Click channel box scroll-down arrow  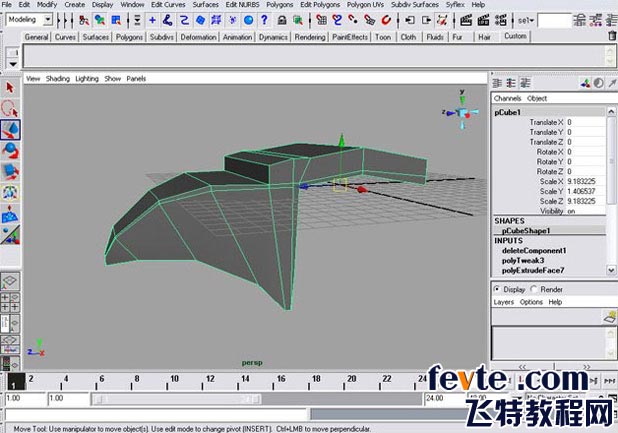(611, 270)
